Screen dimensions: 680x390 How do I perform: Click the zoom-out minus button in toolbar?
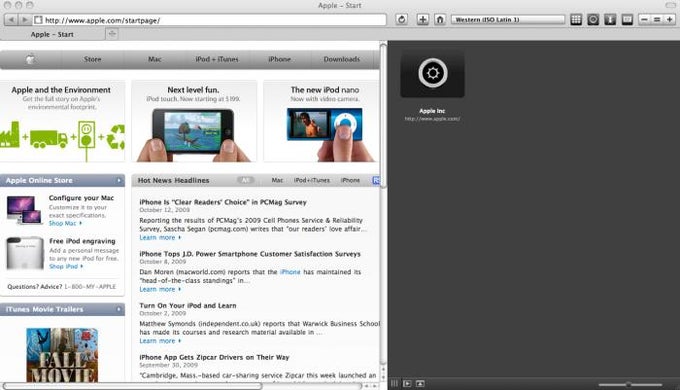tap(644, 20)
